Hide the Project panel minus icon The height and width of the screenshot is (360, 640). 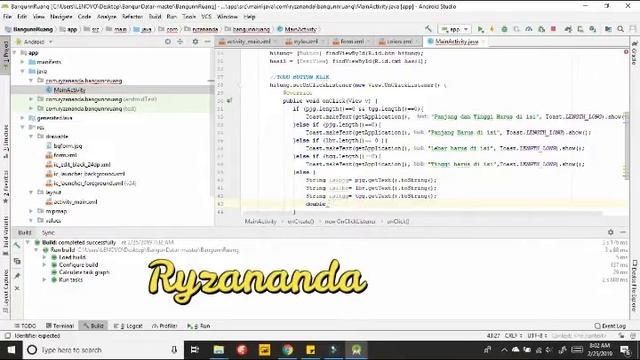click(x=207, y=42)
